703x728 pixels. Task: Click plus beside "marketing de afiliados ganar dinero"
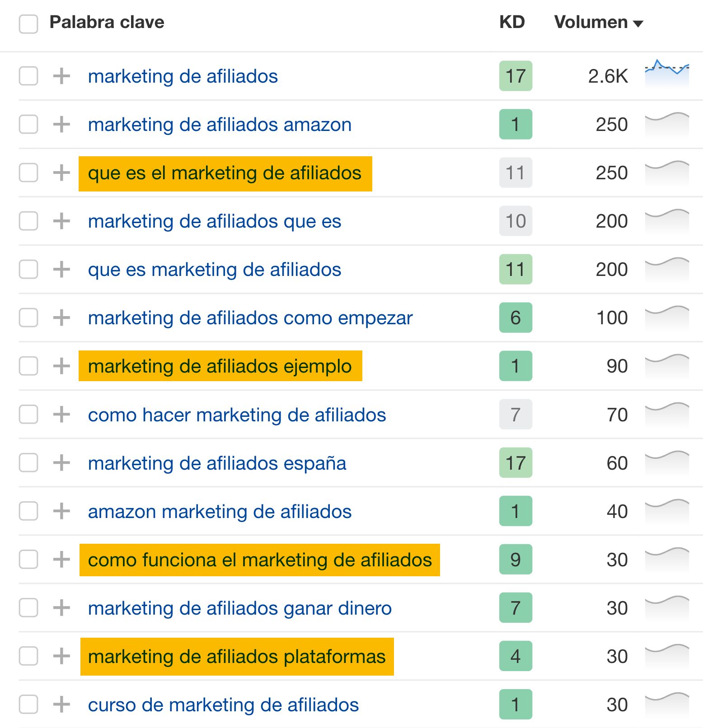62,608
